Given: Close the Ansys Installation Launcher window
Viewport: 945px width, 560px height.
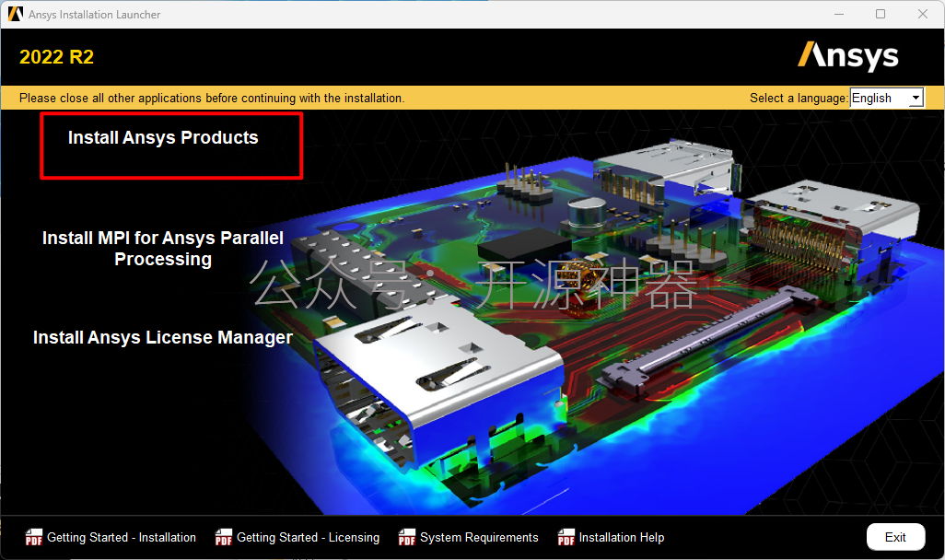Looking at the screenshot, I should coord(923,14).
